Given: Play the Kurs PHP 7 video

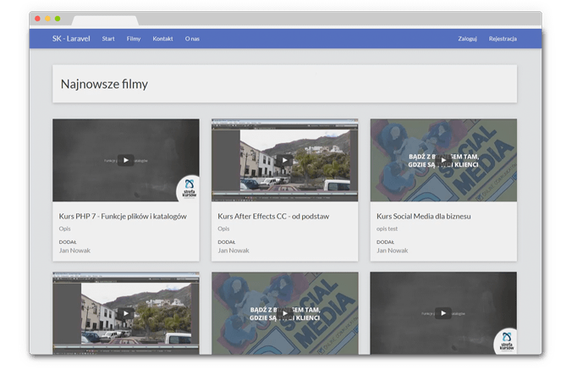Looking at the screenshot, I should pyautogui.click(x=125, y=160).
